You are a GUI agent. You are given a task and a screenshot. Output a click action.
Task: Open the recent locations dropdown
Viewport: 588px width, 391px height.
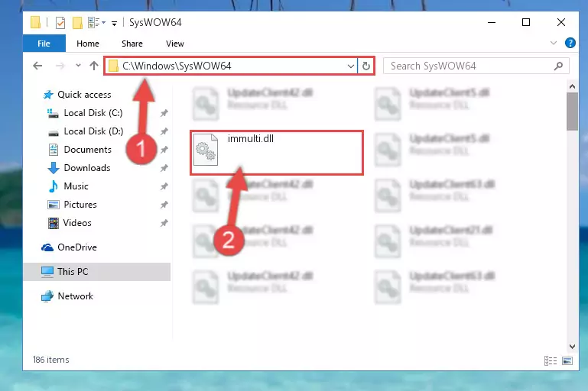coord(78,66)
